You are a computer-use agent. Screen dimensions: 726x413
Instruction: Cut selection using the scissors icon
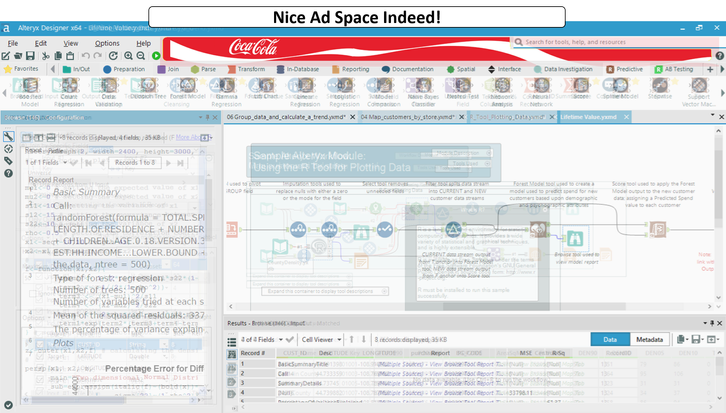coord(45,56)
